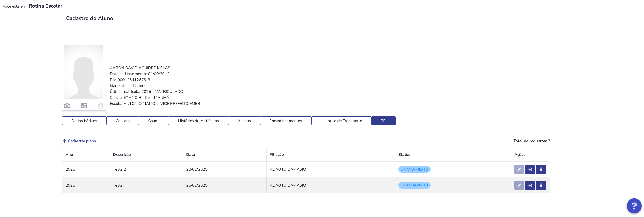644x218 pixels.
Task: Open the Anexos tab
Action: 244,121
